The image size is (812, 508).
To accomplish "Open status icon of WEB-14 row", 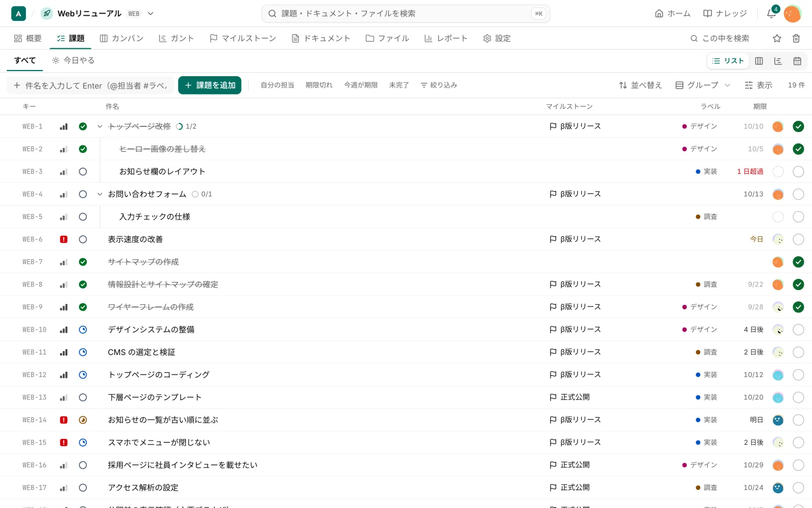I will click(83, 420).
